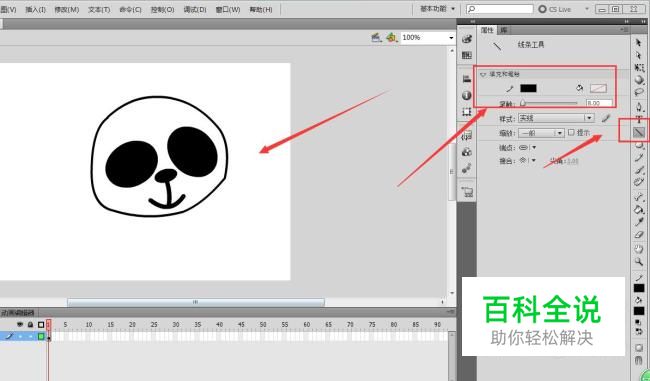
Task: Toggle layer visibility eye icon in timeline
Action: (x=20, y=325)
